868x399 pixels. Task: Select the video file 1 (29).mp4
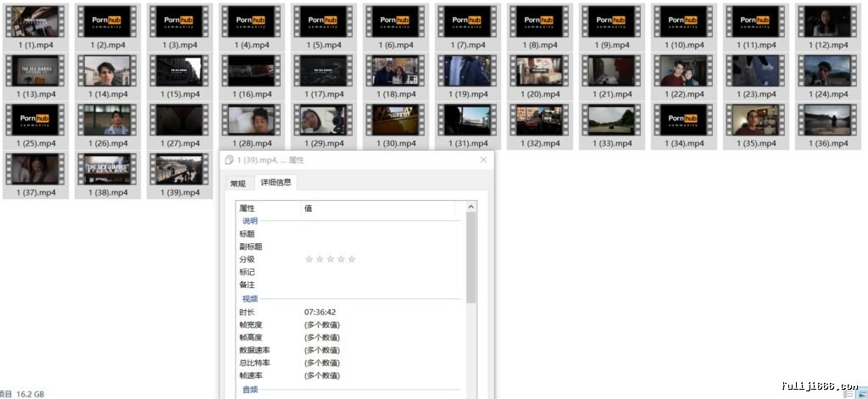(324, 125)
